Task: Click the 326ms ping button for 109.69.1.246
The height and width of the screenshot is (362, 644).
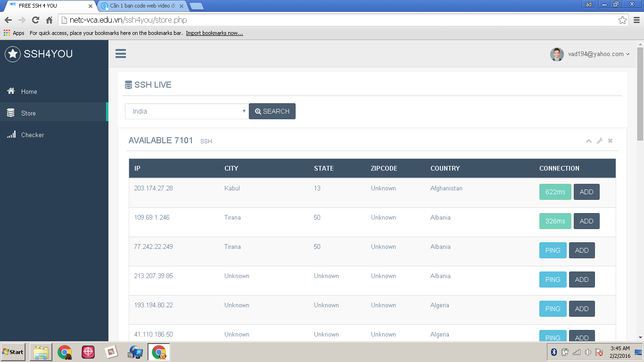Action: coord(555,221)
